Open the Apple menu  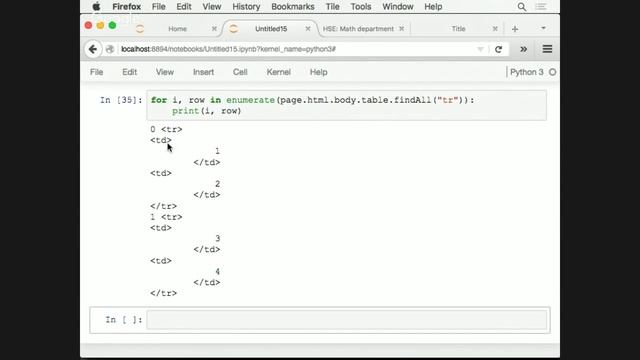click(x=96, y=7)
